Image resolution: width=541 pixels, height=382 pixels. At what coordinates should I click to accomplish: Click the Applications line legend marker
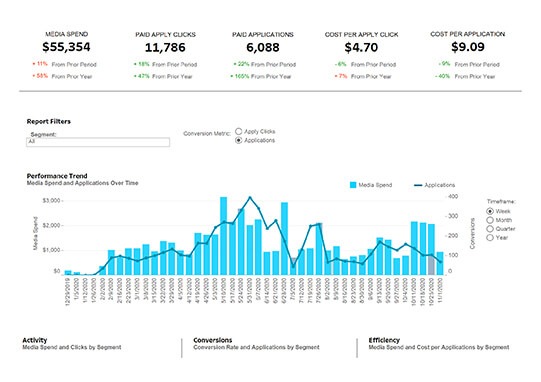(x=418, y=185)
